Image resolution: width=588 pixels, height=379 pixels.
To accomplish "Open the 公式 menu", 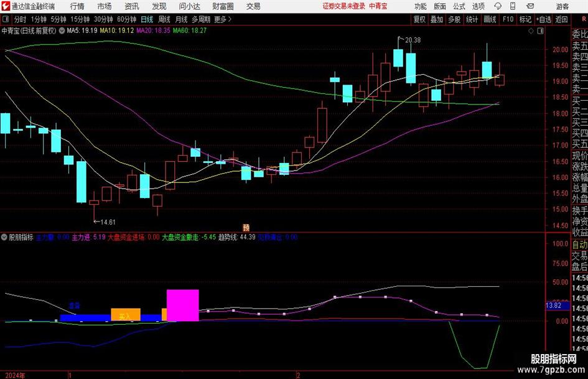I will click(459, 6).
